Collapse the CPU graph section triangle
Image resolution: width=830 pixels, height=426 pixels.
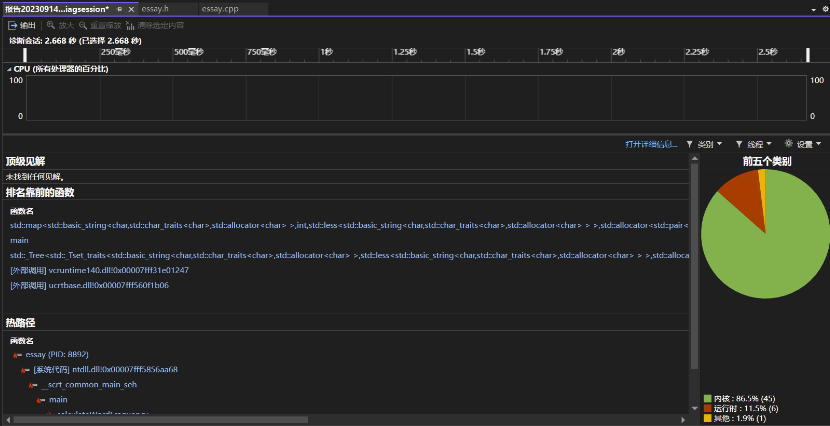pos(9,69)
